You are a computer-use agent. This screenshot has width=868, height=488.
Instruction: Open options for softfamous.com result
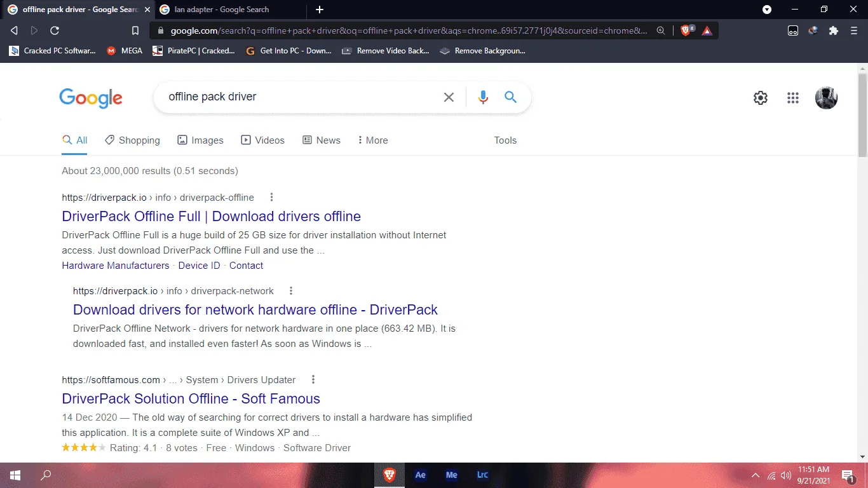tap(313, 380)
